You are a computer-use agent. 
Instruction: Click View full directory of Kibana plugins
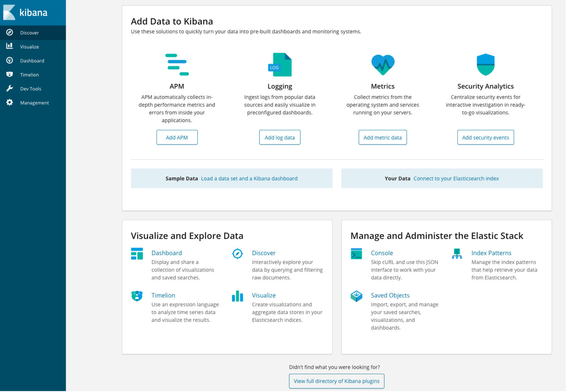337,382
